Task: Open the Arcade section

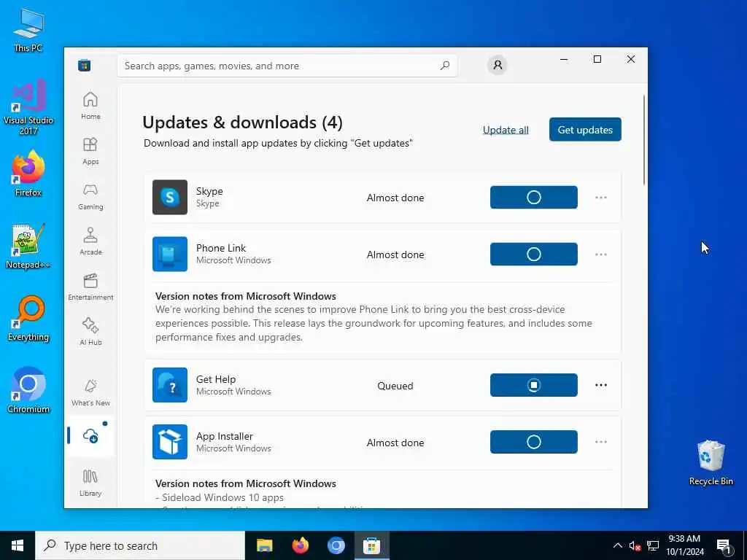Action: pyautogui.click(x=90, y=241)
